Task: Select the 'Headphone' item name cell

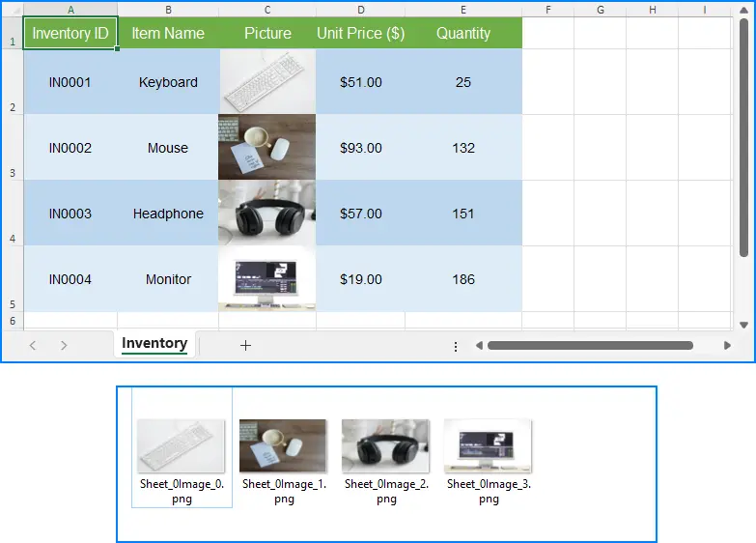Action: (168, 214)
